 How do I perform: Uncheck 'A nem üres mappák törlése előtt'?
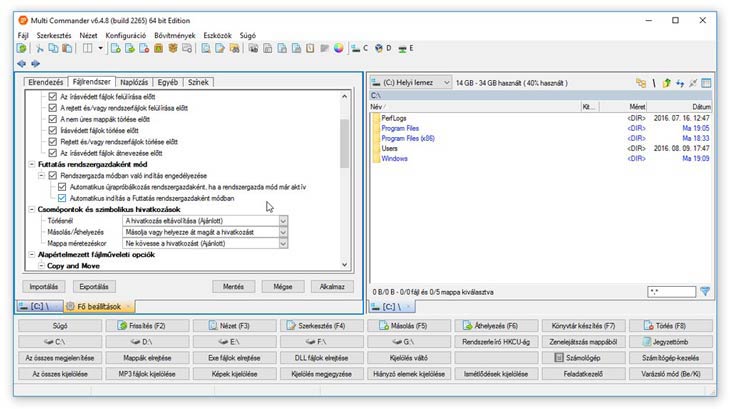(53, 119)
